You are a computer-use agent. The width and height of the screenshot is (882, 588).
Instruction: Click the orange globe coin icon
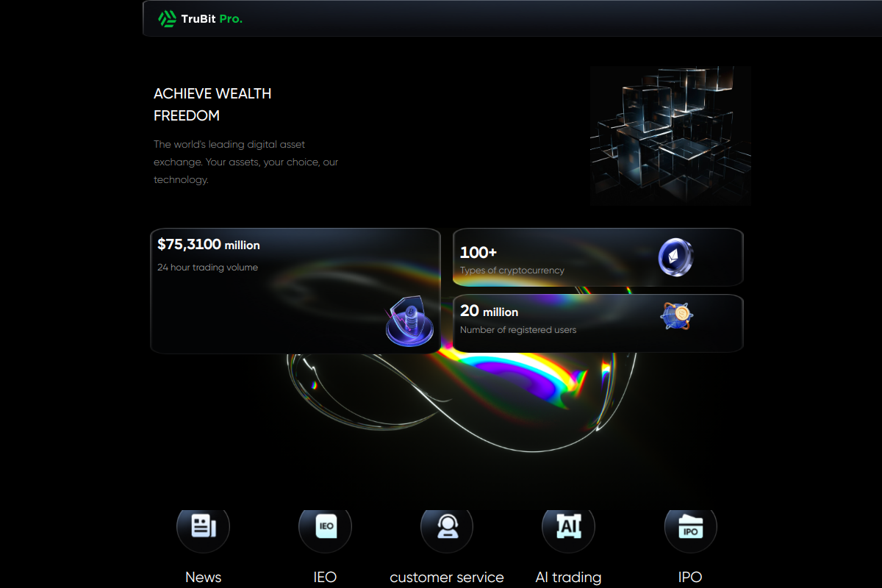click(x=677, y=316)
